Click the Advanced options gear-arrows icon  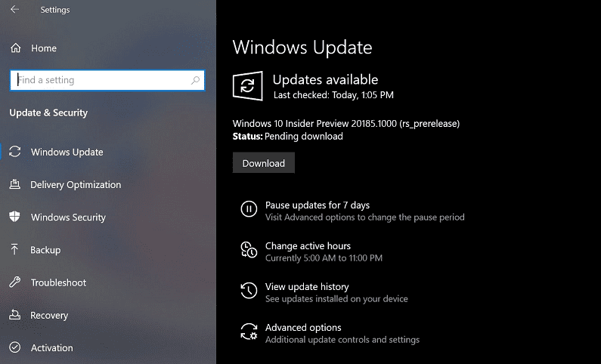coord(249,332)
